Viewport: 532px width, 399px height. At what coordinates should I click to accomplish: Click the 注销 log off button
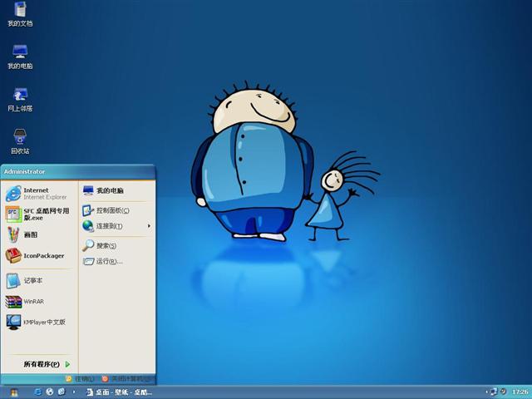[80, 379]
